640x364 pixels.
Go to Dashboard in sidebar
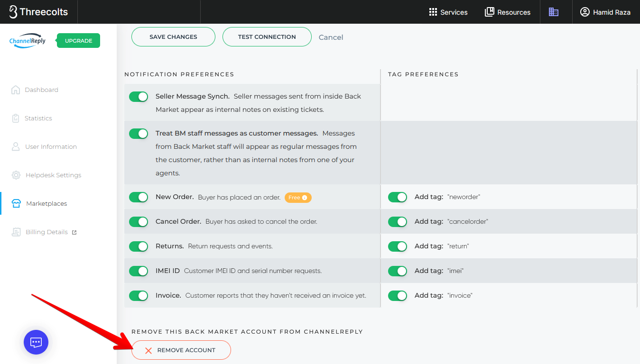35,90
